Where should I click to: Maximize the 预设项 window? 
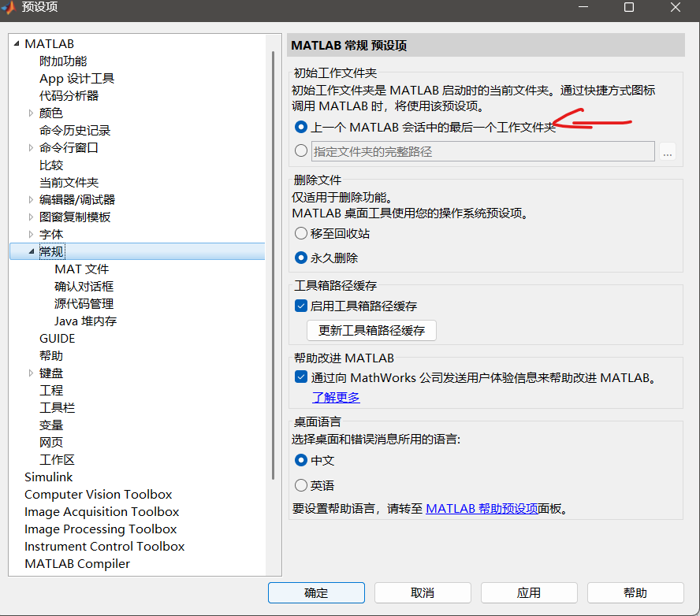point(628,7)
